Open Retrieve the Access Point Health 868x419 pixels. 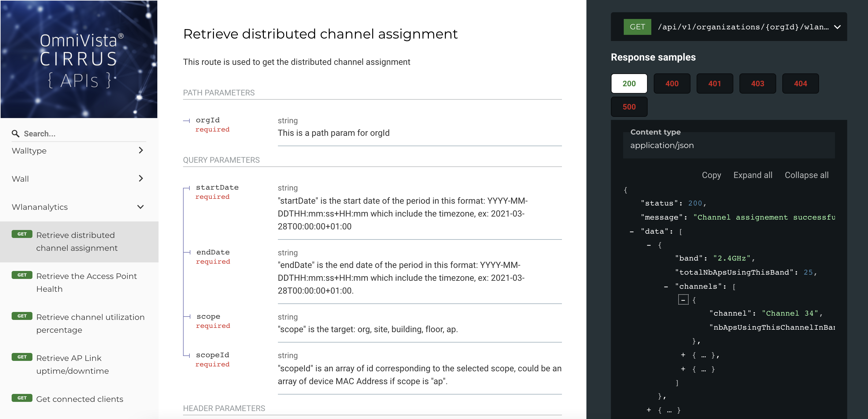tap(86, 283)
